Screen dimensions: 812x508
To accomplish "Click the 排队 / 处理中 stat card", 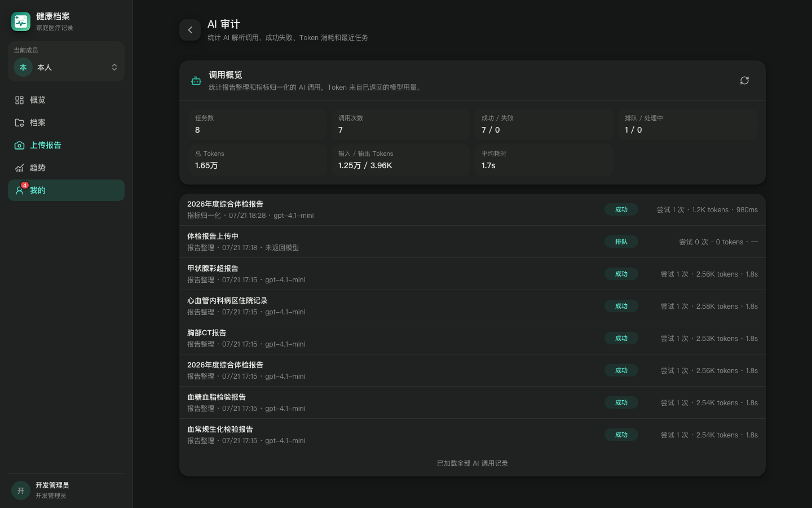I will coord(687,124).
